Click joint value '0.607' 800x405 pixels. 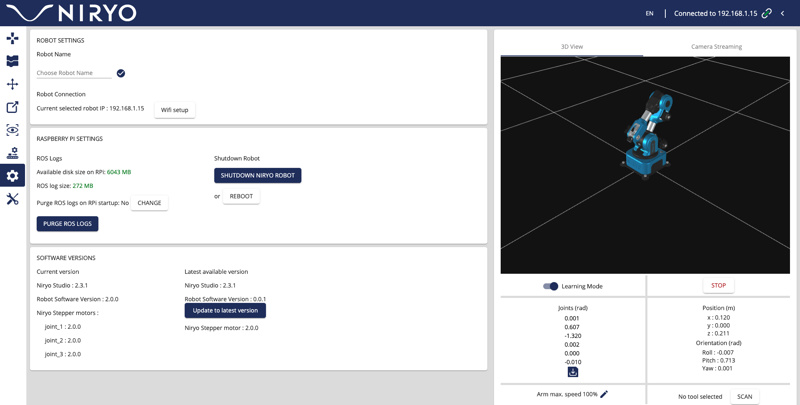tap(572, 327)
